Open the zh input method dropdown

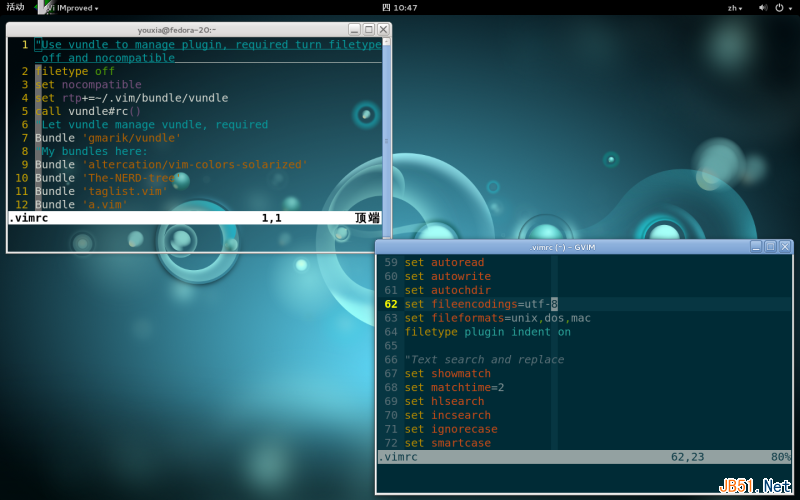click(736, 7)
